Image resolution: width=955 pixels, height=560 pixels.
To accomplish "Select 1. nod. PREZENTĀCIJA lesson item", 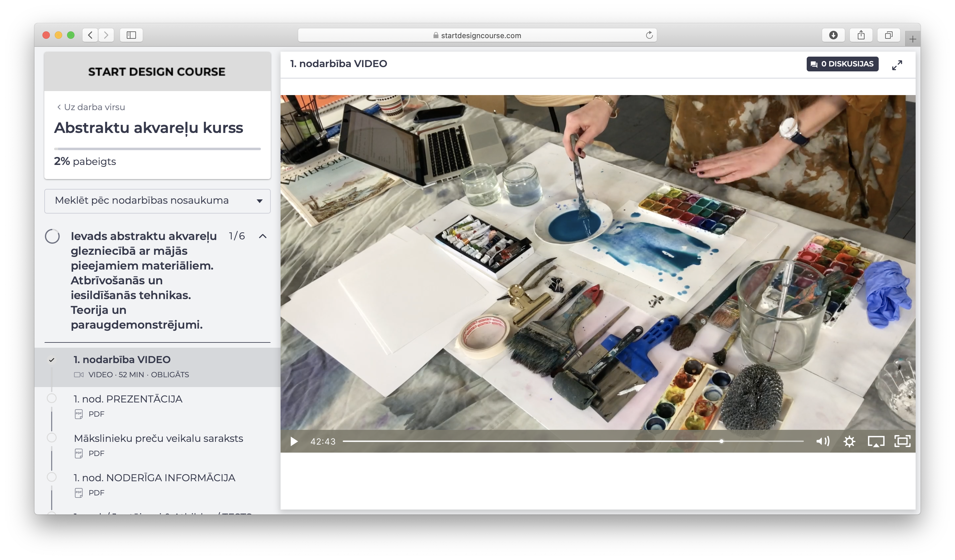I will tap(128, 399).
